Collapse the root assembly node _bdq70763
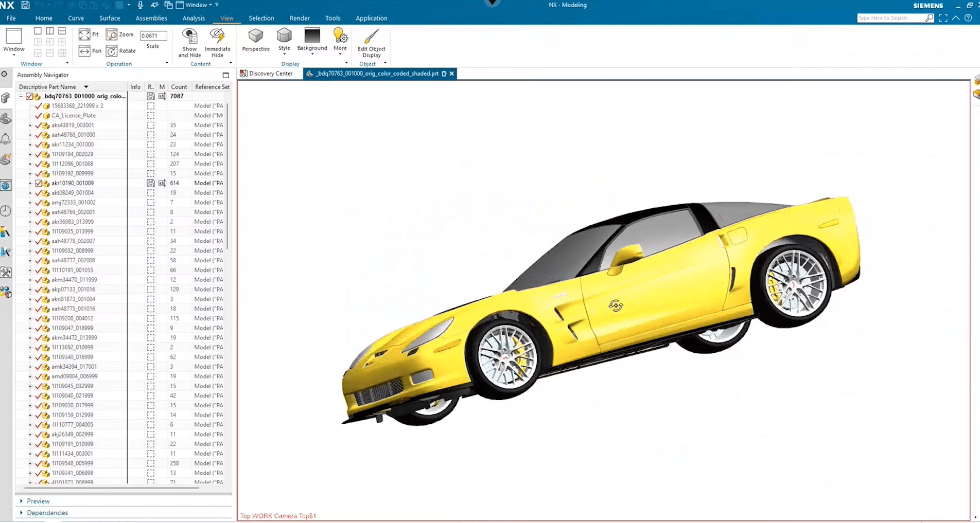 point(20,96)
